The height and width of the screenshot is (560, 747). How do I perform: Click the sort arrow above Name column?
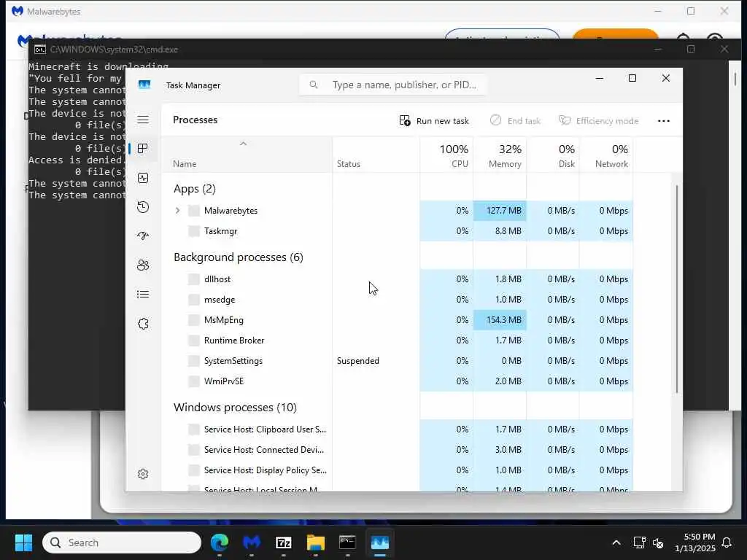pyautogui.click(x=243, y=144)
